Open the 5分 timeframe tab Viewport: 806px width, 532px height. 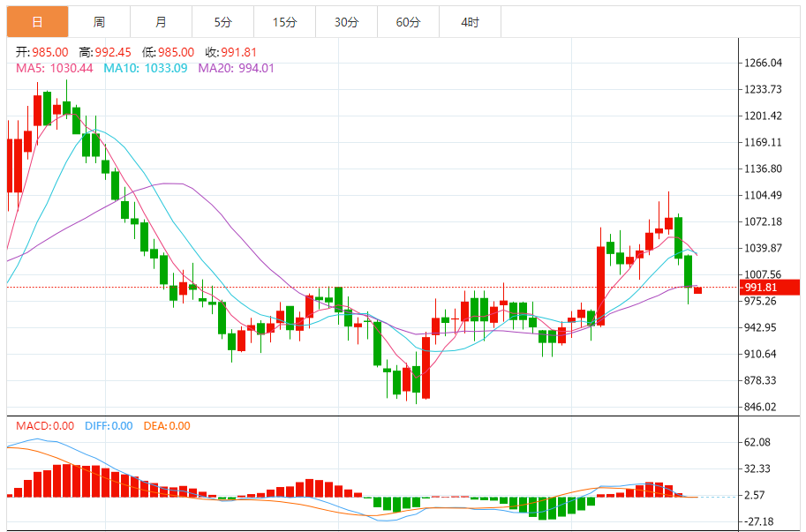(222, 21)
